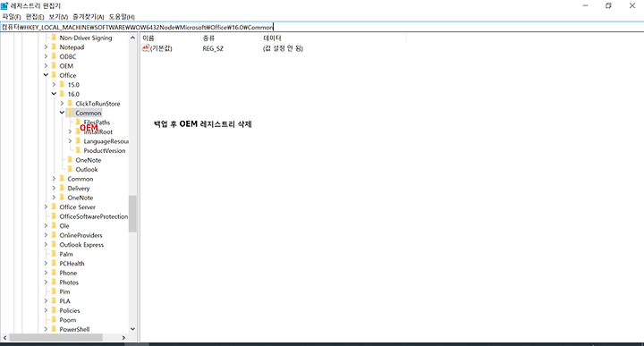Image resolution: width=644 pixels, height=346 pixels.
Task: Click the tree pane horizontal scrollbar thumb
Action: pos(55,337)
